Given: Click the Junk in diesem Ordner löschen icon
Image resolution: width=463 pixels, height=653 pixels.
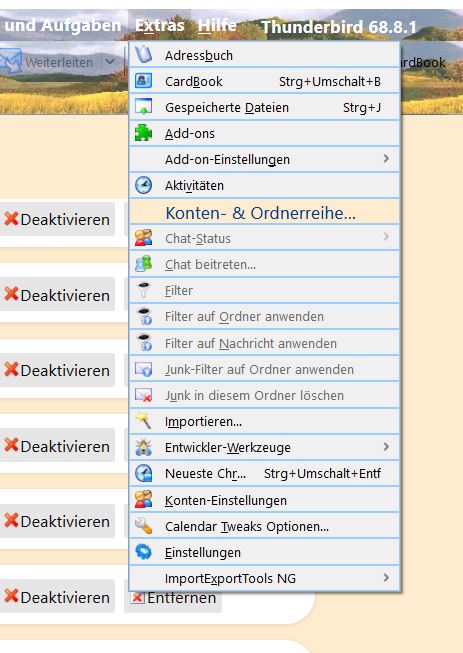Looking at the screenshot, I should [143, 395].
